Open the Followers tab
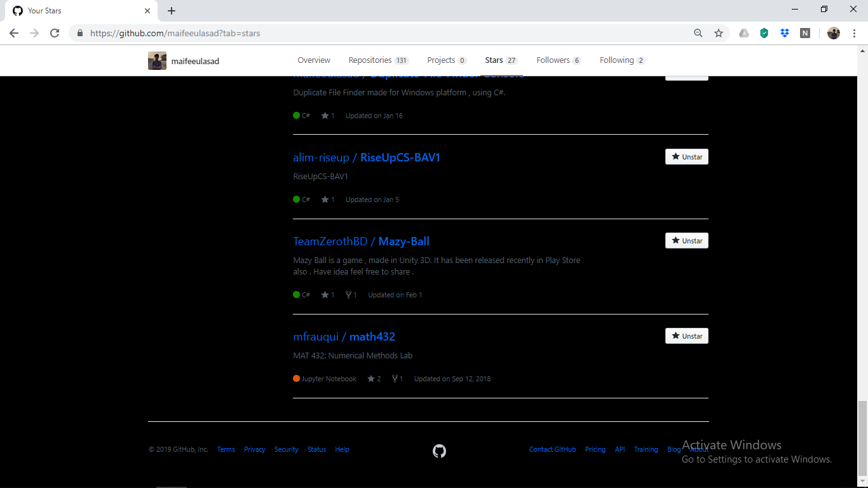This screenshot has height=488, width=868. (559, 60)
